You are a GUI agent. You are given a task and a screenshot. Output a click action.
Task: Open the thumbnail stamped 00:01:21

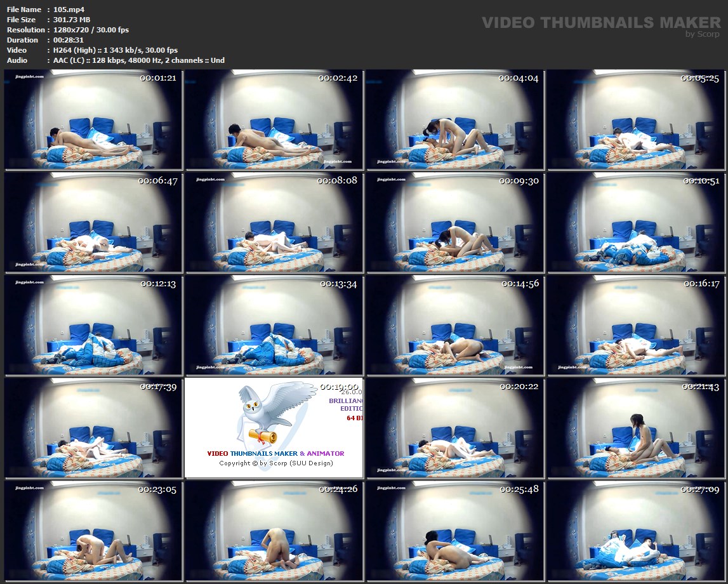click(x=93, y=120)
